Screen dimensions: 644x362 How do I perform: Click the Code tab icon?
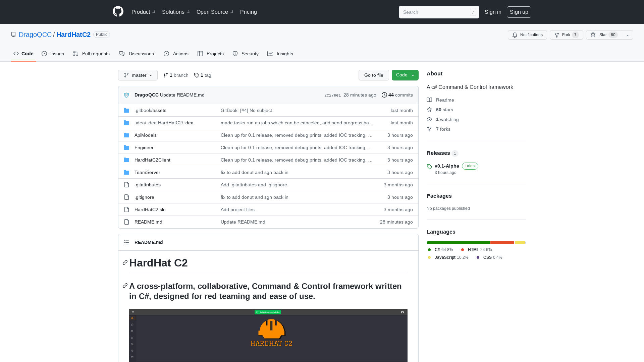click(16, 54)
